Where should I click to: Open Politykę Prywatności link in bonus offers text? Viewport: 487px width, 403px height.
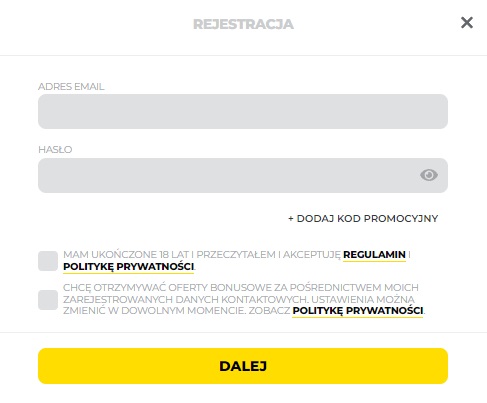[x=358, y=311]
